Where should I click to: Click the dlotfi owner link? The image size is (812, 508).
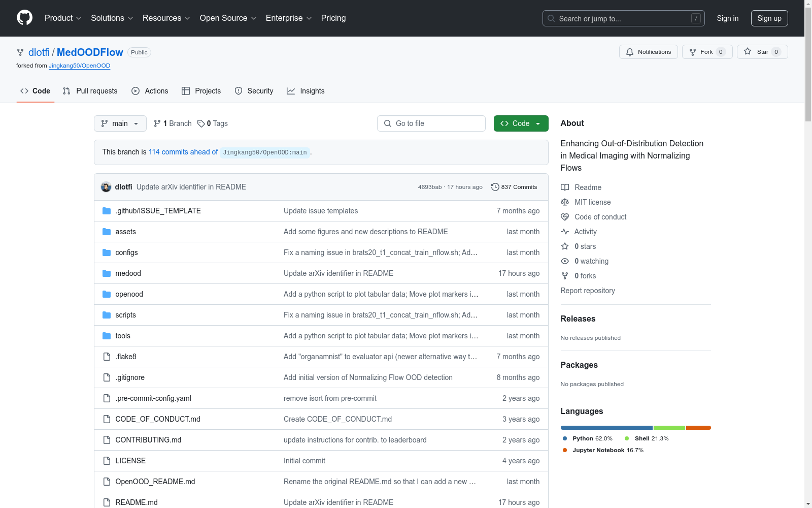coord(39,52)
